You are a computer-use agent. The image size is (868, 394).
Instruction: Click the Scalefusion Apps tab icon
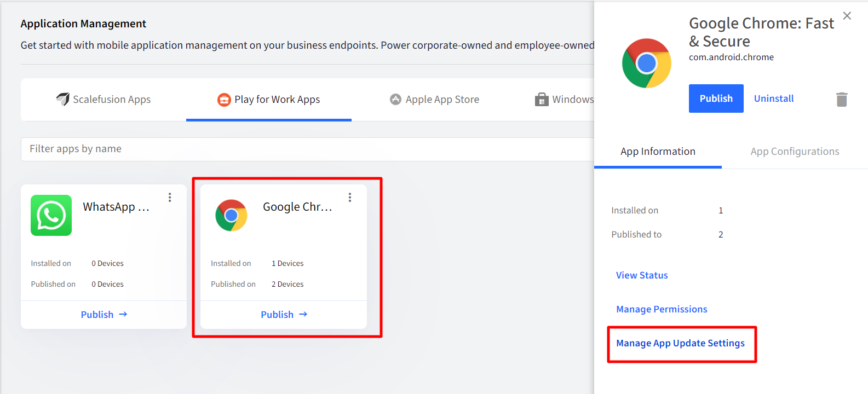[x=63, y=99]
